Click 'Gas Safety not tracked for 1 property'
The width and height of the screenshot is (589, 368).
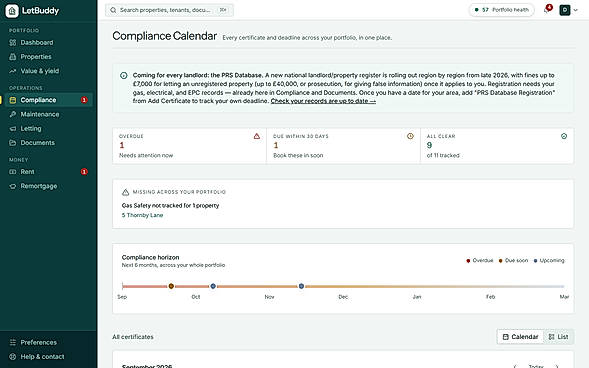pos(170,205)
